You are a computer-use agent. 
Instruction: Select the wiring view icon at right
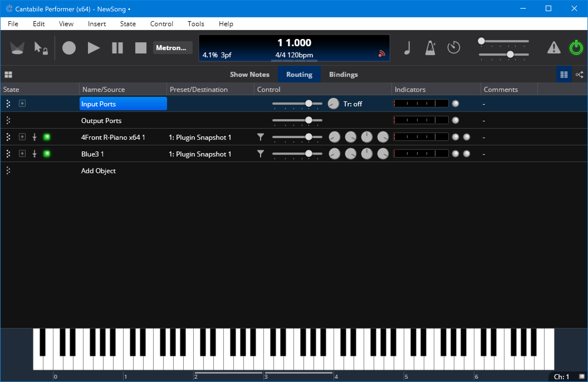(x=580, y=75)
